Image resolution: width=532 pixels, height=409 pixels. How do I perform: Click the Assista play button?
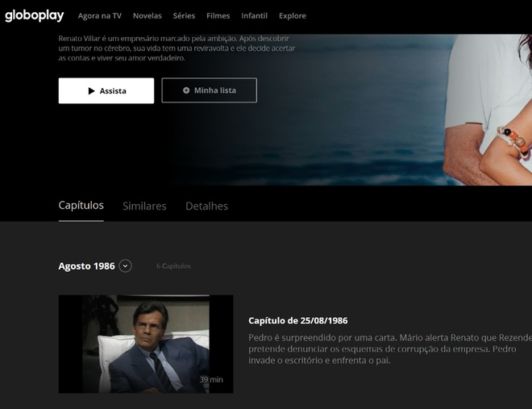(106, 90)
